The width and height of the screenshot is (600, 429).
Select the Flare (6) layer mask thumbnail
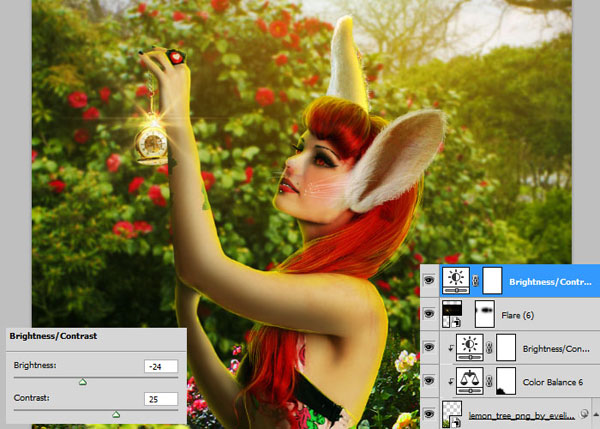coord(484,314)
